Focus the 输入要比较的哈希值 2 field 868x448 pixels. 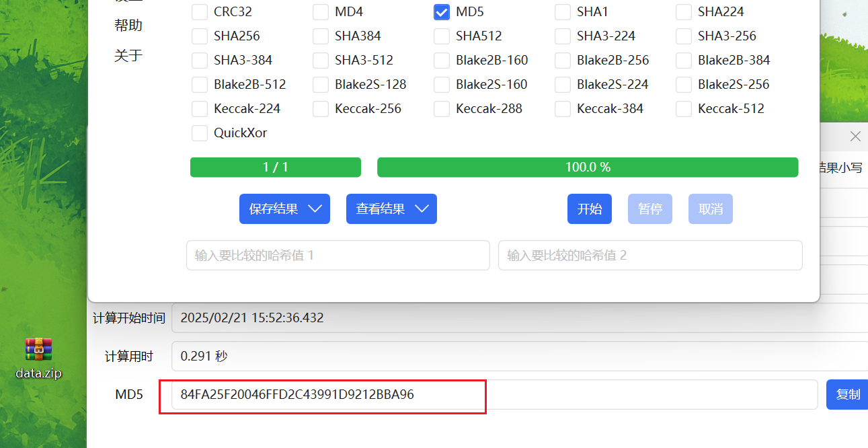(650, 256)
